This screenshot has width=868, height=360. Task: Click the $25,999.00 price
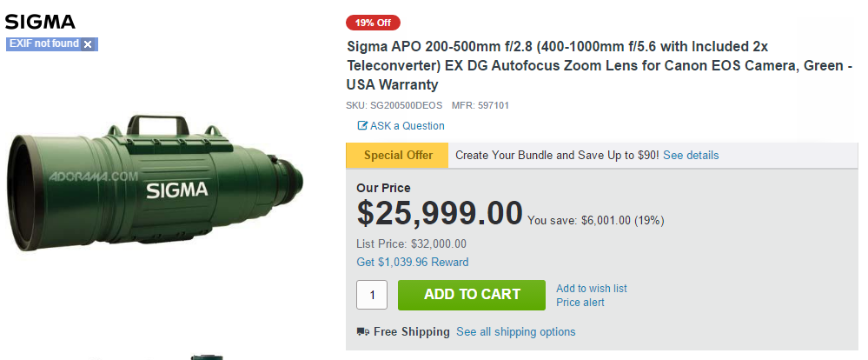coord(440,213)
